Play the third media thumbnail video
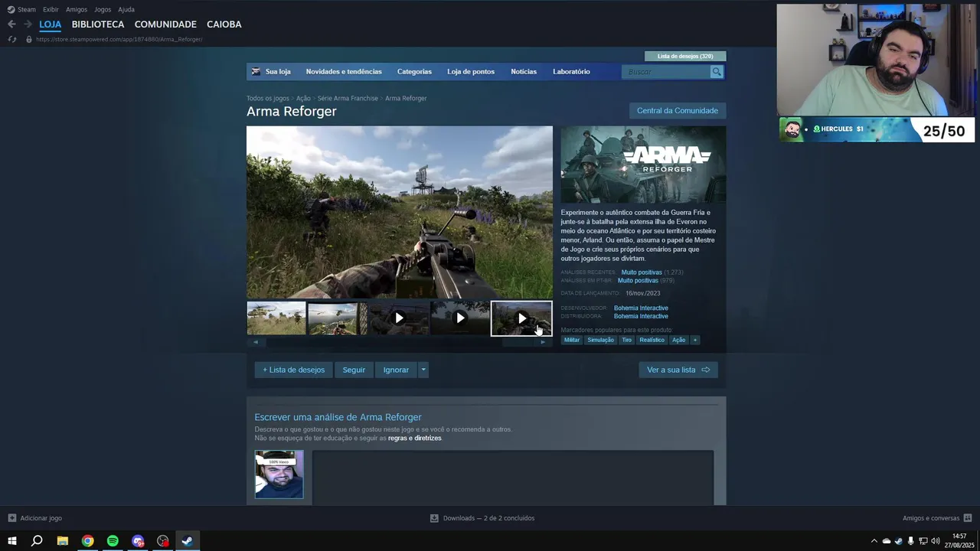980x551 pixels. pyautogui.click(x=399, y=318)
